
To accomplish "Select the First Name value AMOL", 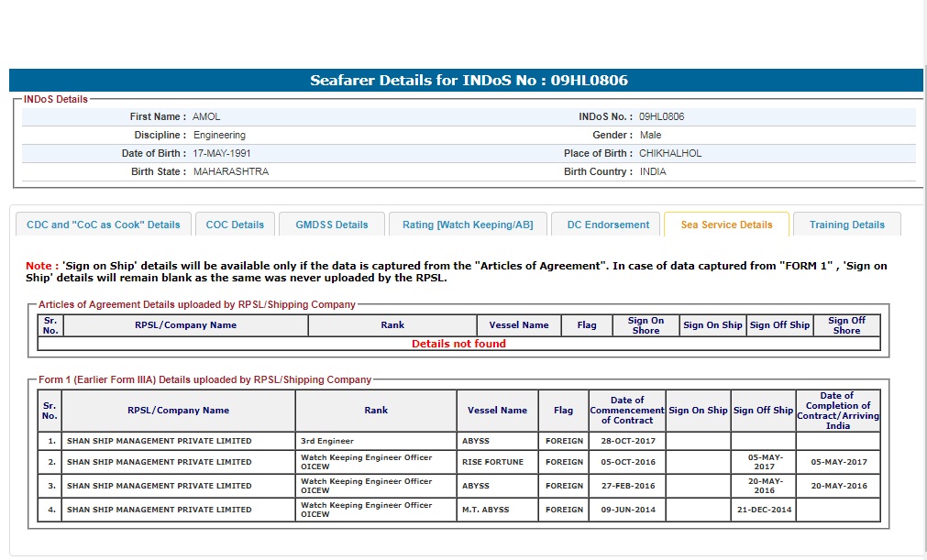I will click(206, 117).
